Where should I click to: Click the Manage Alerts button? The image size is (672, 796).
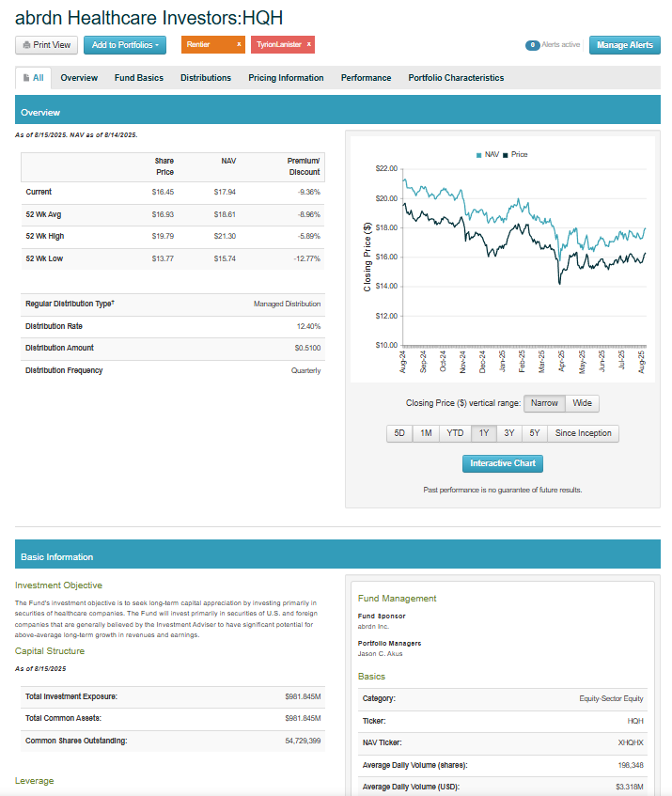pos(625,45)
